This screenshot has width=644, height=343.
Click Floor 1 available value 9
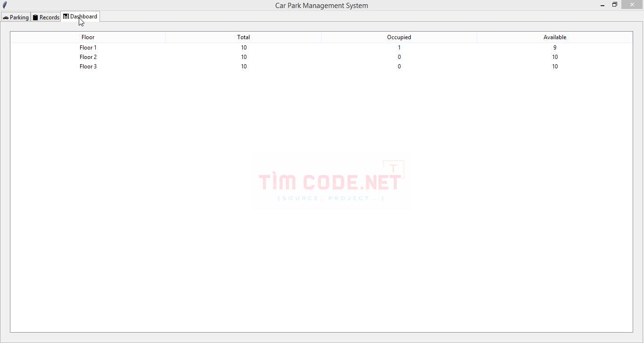click(x=555, y=48)
